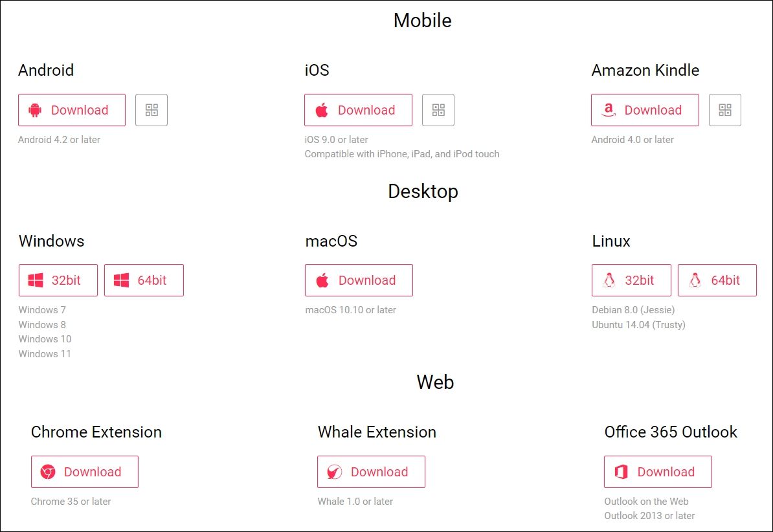Click the Amazon 'a' icon on Kindle Download
Viewport: 773px width, 532px height.
[x=609, y=110]
